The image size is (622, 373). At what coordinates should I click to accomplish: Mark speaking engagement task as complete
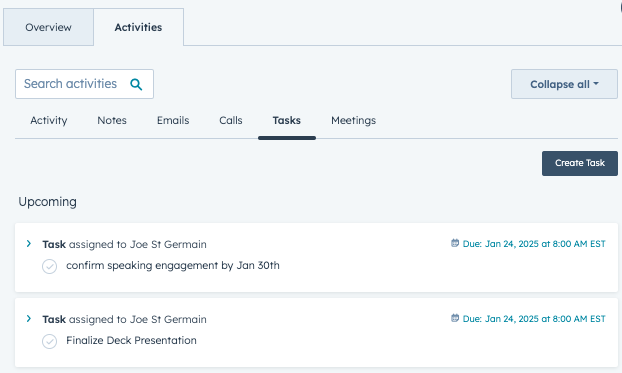(x=50, y=266)
